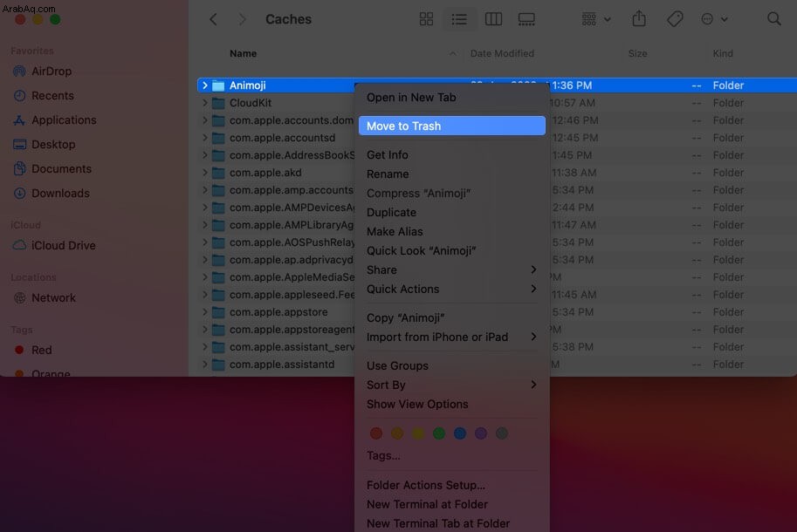Apply the yellow tag color dot
This screenshot has width=797, height=532.
[418, 433]
